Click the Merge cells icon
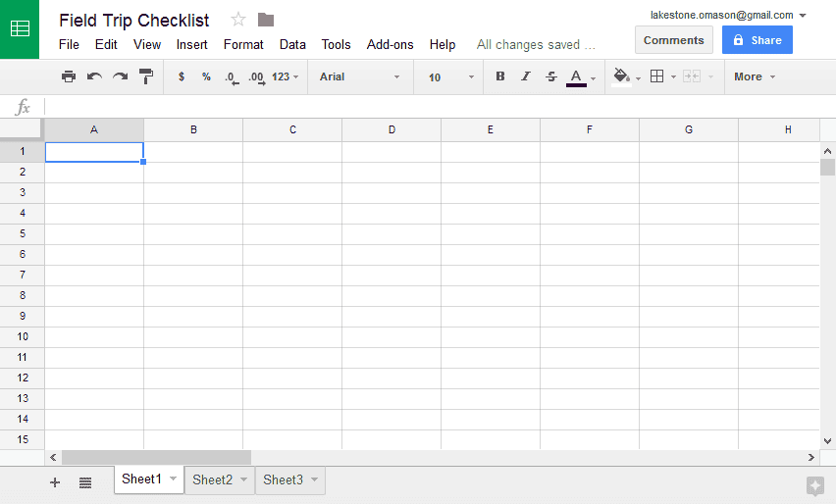This screenshot has height=504, width=836. (692, 76)
